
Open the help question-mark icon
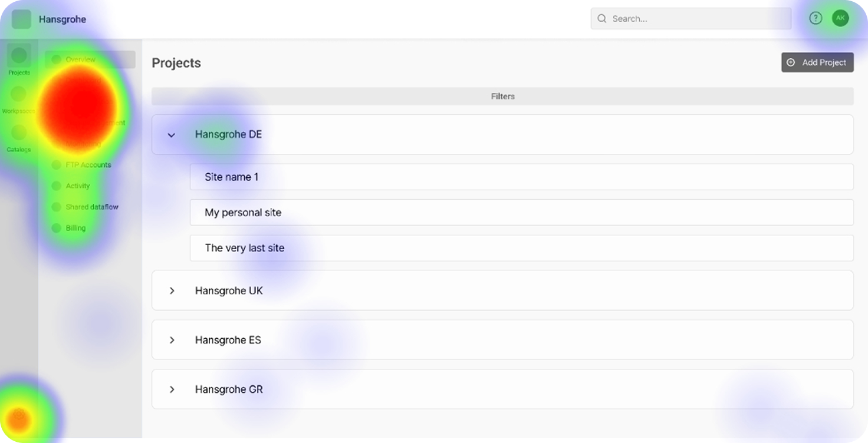816,18
